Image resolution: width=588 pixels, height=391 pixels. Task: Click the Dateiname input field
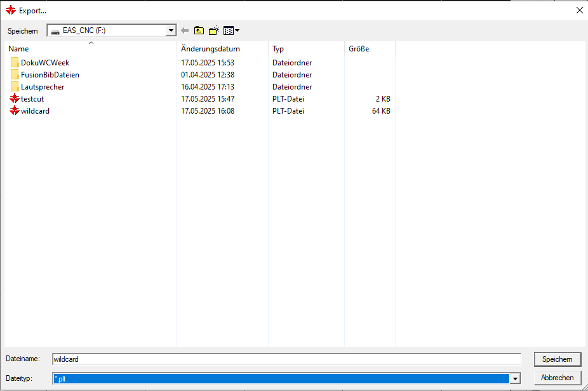click(x=286, y=359)
